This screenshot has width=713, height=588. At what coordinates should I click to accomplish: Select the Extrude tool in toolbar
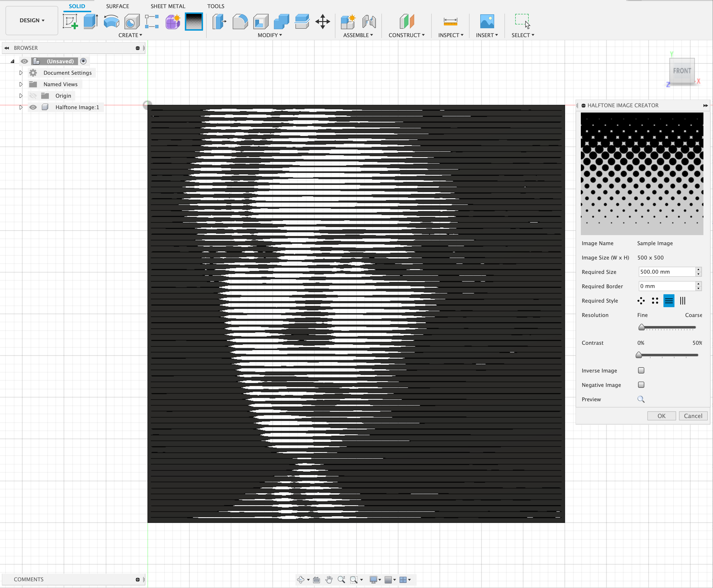coord(91,21)
